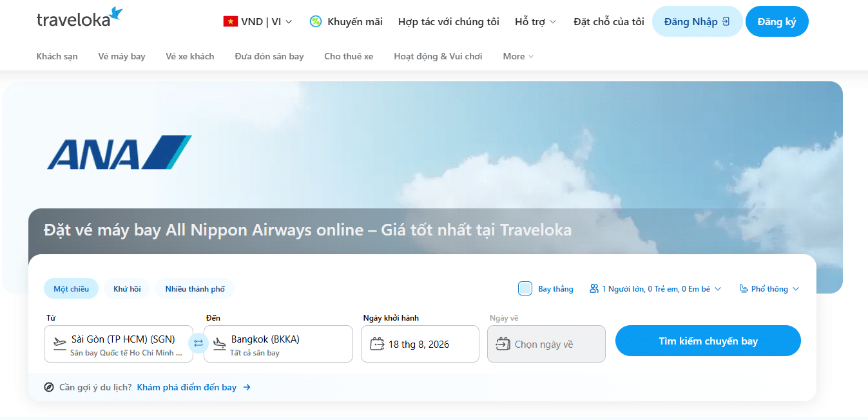Select the Một chiều trip type
This screenshot has width=868, height=420.
click(71, 288)
